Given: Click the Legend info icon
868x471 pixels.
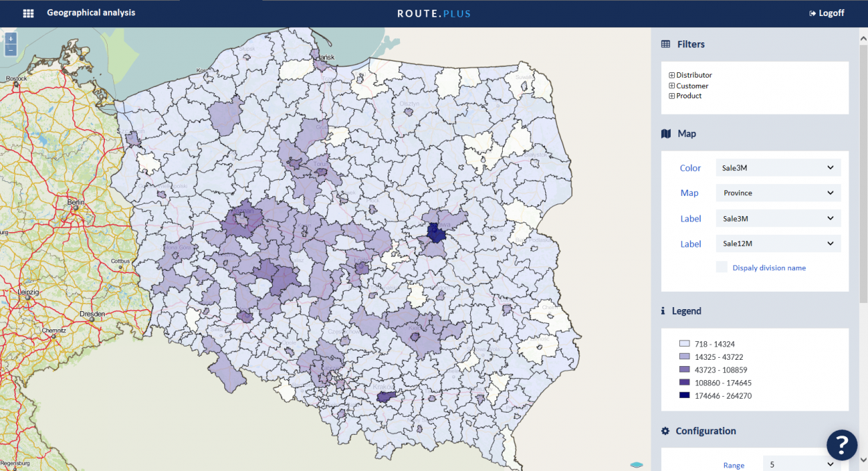Looking at the screenshot, I should pos(663,311).
